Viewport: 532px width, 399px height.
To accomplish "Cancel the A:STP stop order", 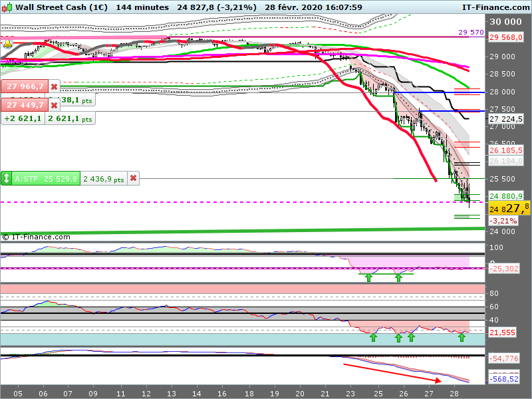I will tap(133, 178).
